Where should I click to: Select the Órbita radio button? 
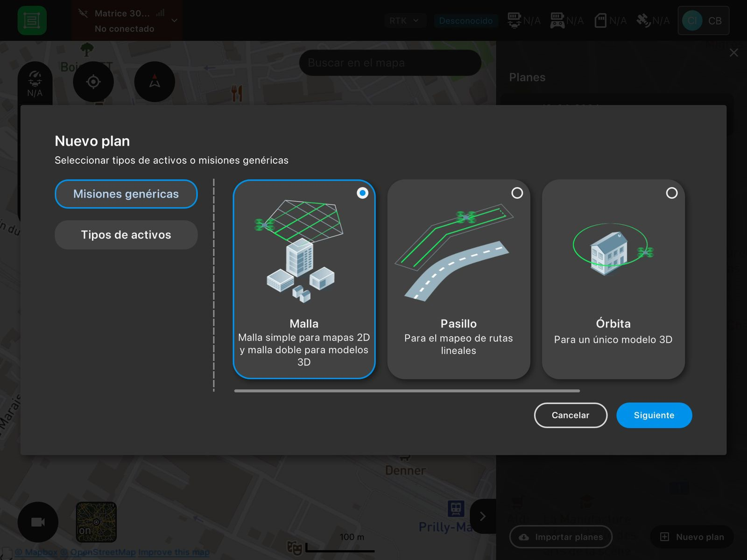(x=671, y=193)
